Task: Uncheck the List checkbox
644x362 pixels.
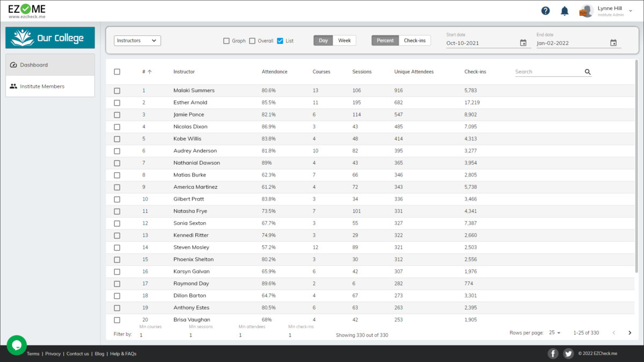Action: coord(280,41)
